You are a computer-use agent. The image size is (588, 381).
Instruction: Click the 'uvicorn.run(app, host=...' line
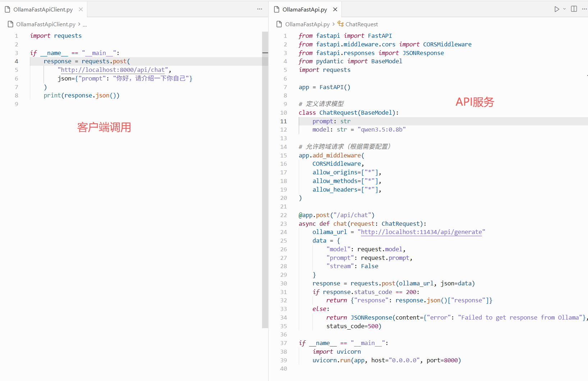[x=387, y=360]
